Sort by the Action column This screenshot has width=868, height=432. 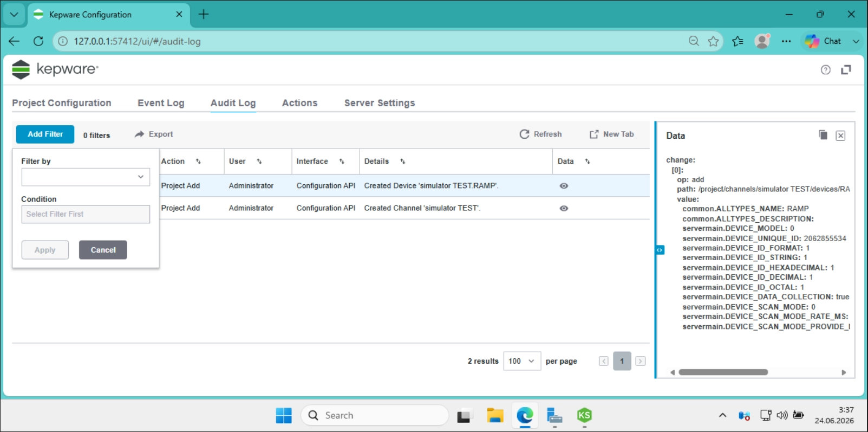(x=198, y=162)
